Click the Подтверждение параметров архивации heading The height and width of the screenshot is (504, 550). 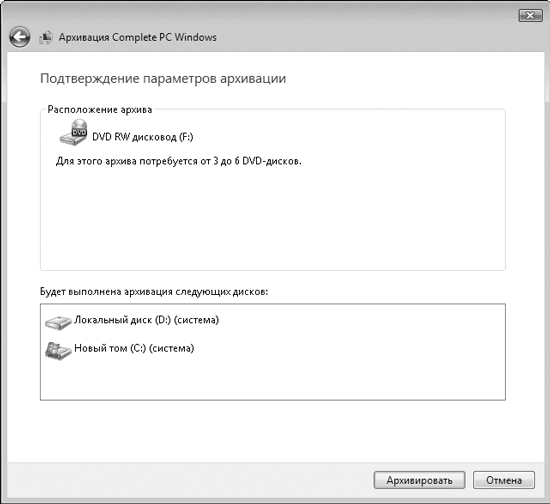[x=163, y=79]
